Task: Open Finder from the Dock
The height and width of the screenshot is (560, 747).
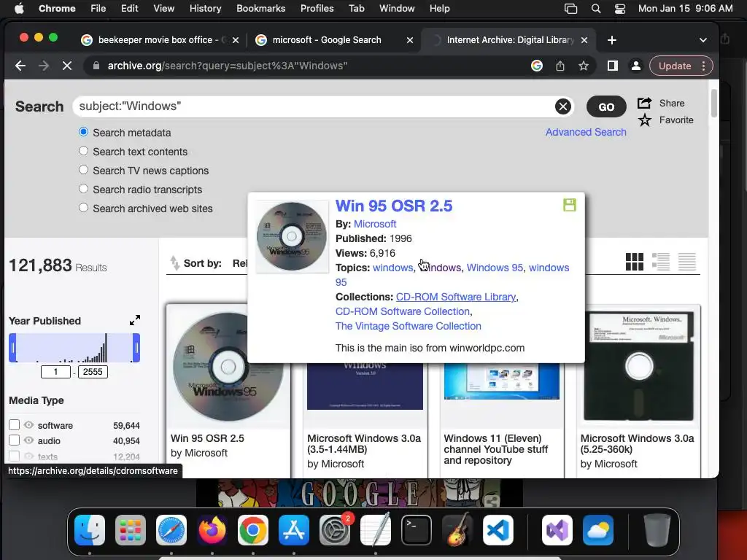Action: tap(90, 530)
